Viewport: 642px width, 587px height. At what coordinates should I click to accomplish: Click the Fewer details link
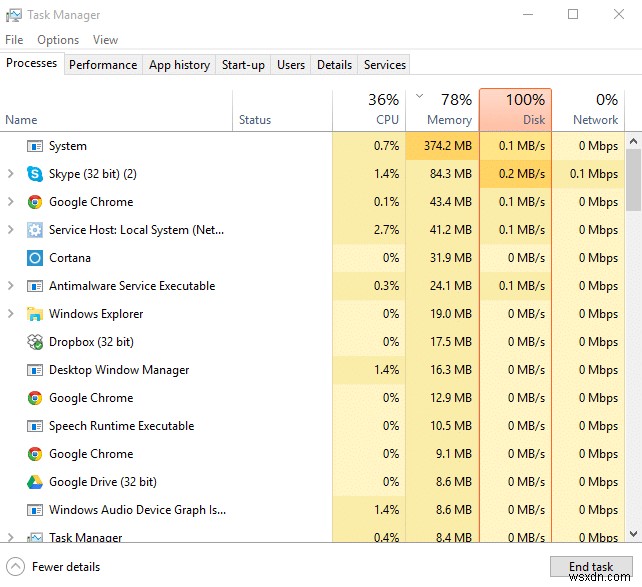pyautogui.click(x=66, y=567)
